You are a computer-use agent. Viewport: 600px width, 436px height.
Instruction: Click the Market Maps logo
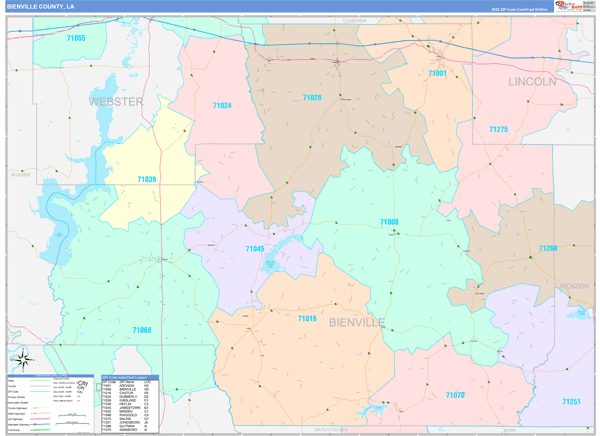(567, 6)
